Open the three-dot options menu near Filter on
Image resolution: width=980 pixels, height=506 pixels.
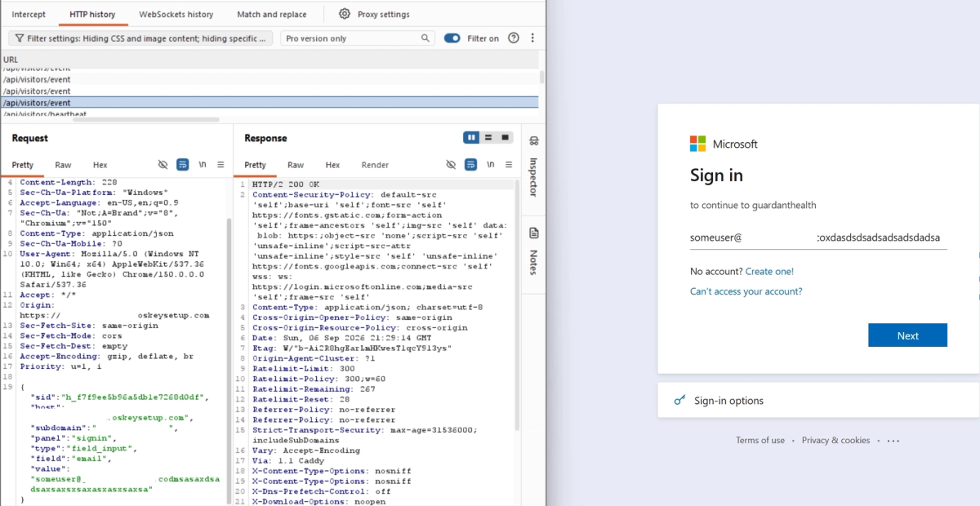tap(532, 38)
